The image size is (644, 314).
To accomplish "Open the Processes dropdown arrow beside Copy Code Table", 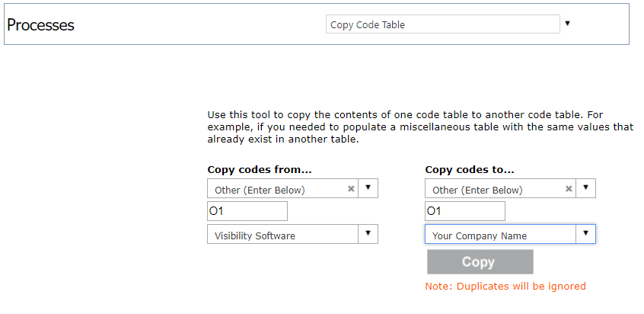I will pos(568,24).
